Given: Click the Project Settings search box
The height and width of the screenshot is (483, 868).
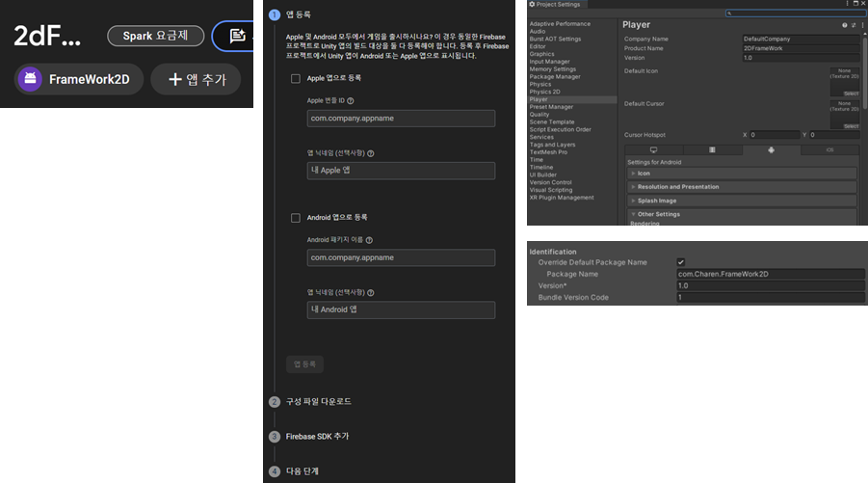Looking at the screenshot, I should (796, 13).
